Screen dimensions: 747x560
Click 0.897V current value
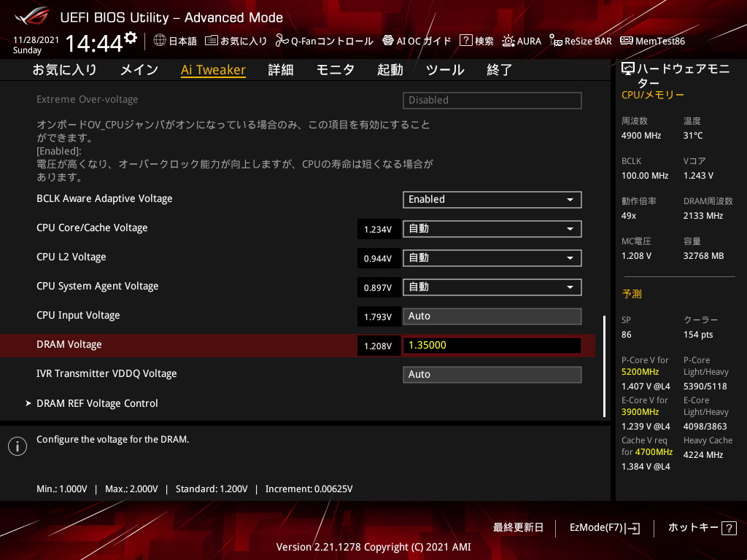[x=378, y=287]
